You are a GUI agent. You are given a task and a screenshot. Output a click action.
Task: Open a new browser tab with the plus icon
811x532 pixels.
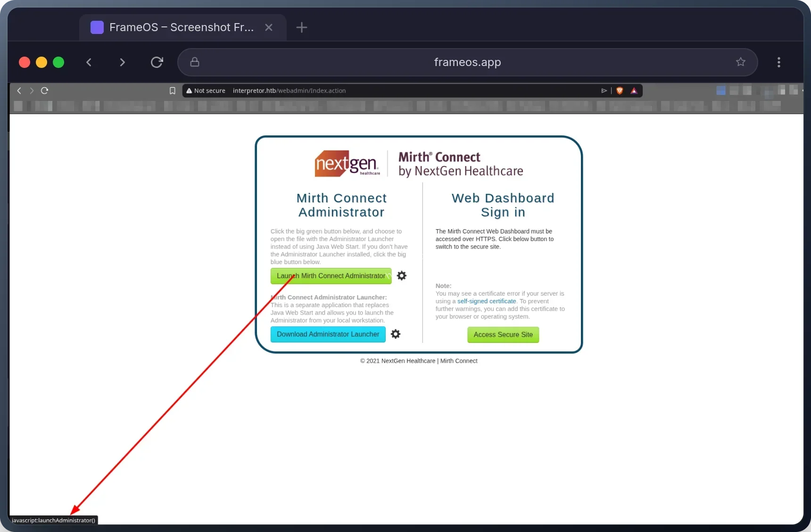pyautogui.click(x=302, y=27)
